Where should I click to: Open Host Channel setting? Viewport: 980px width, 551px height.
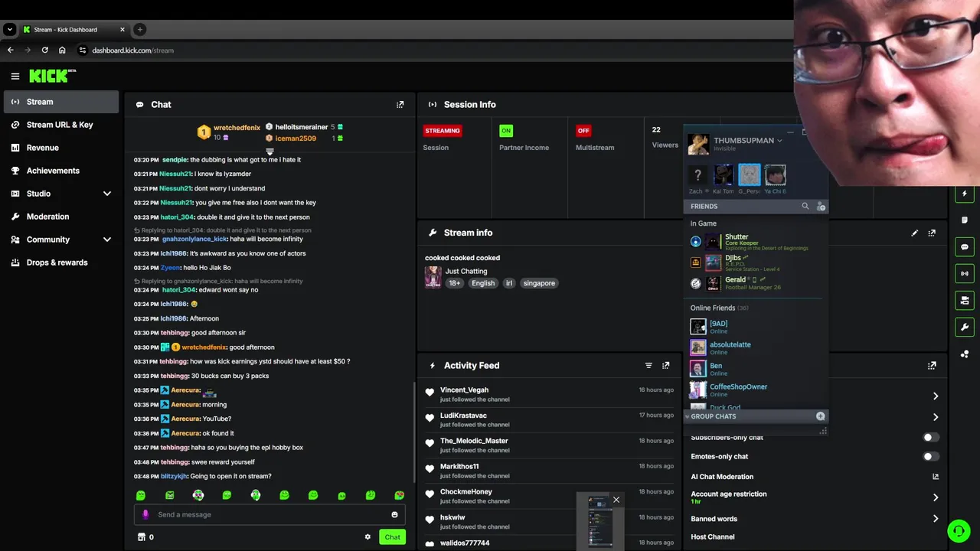pos(713,537)
